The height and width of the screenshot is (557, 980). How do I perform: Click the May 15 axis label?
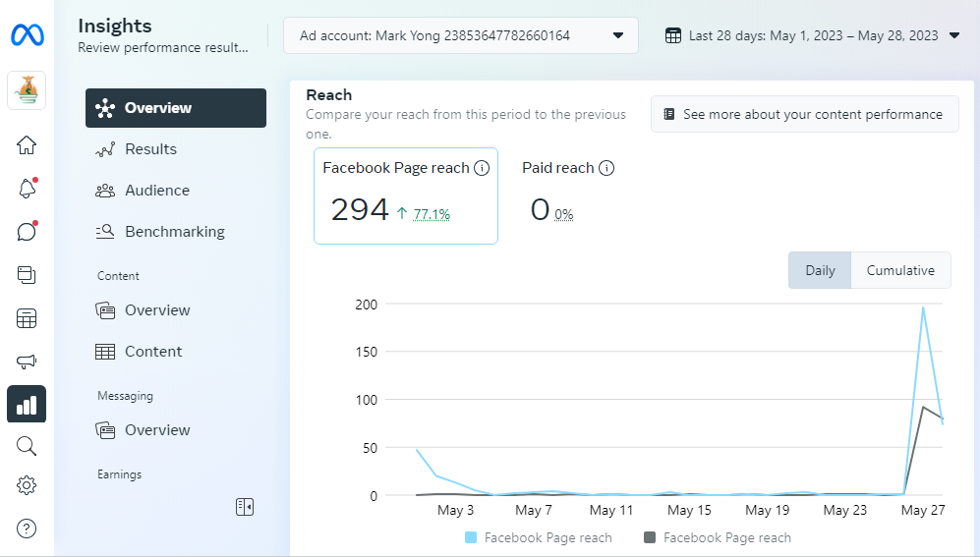click(x=689, y=510)
